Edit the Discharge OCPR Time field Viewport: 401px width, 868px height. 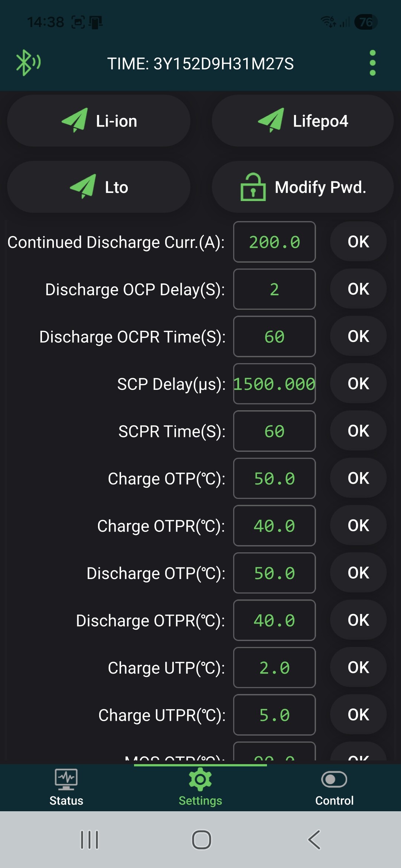274,337
